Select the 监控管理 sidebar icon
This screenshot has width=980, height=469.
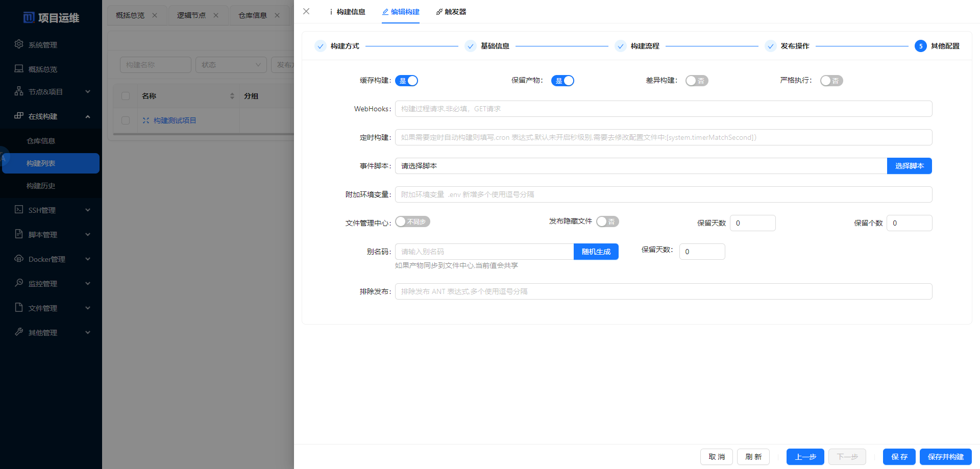18,283
